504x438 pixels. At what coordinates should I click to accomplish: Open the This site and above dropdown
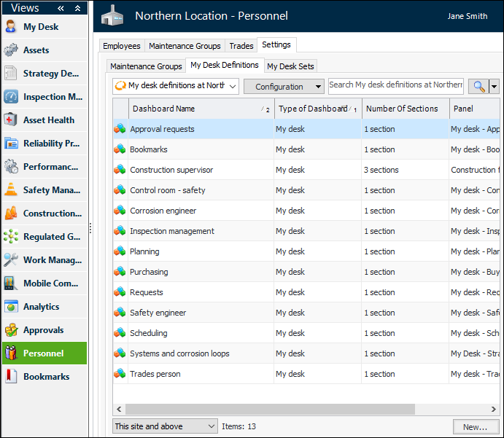165,426
